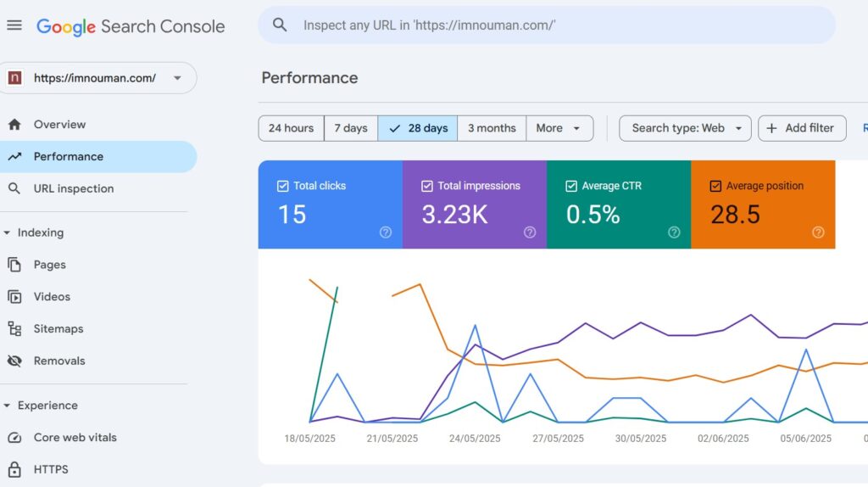
Task: Select the 3 months date range
Action: click(492, 128)
